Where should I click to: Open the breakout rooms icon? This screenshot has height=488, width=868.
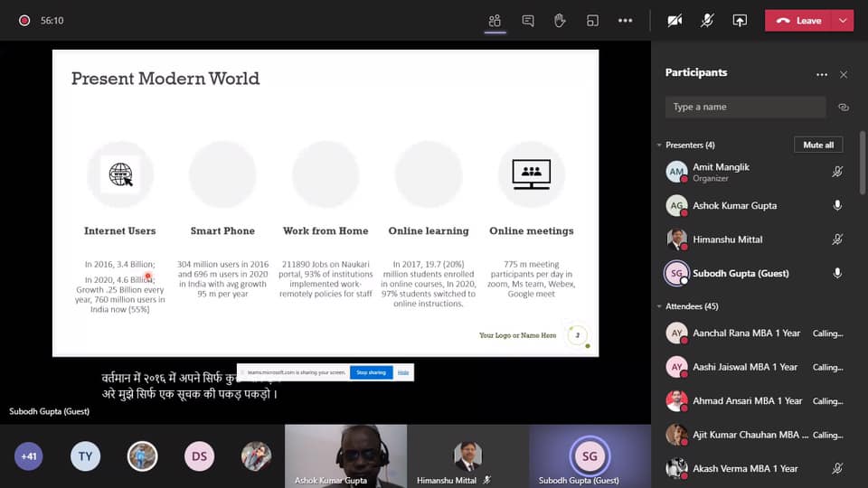pyautogui.click(x=592, y=21)
